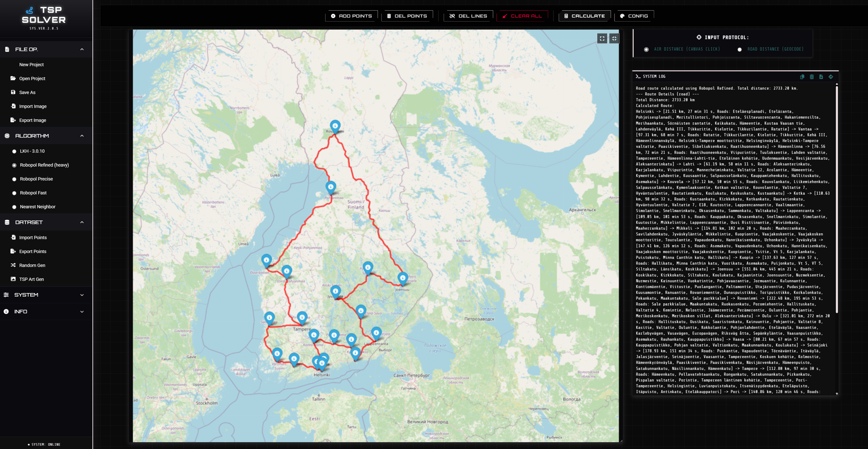Select Road Distance (Geocode) input protocol
This screenshot has width=868, height=449.
(740, 50)
